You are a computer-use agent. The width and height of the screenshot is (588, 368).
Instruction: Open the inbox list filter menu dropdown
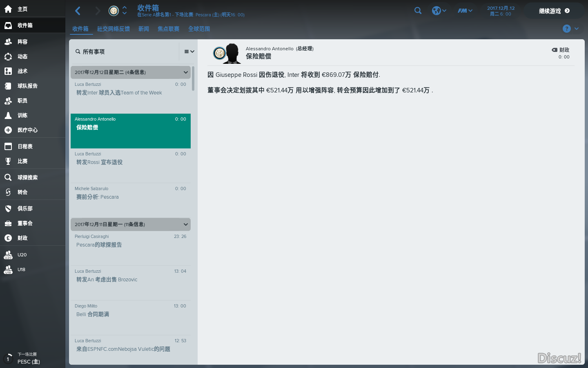tap(189, 52)
